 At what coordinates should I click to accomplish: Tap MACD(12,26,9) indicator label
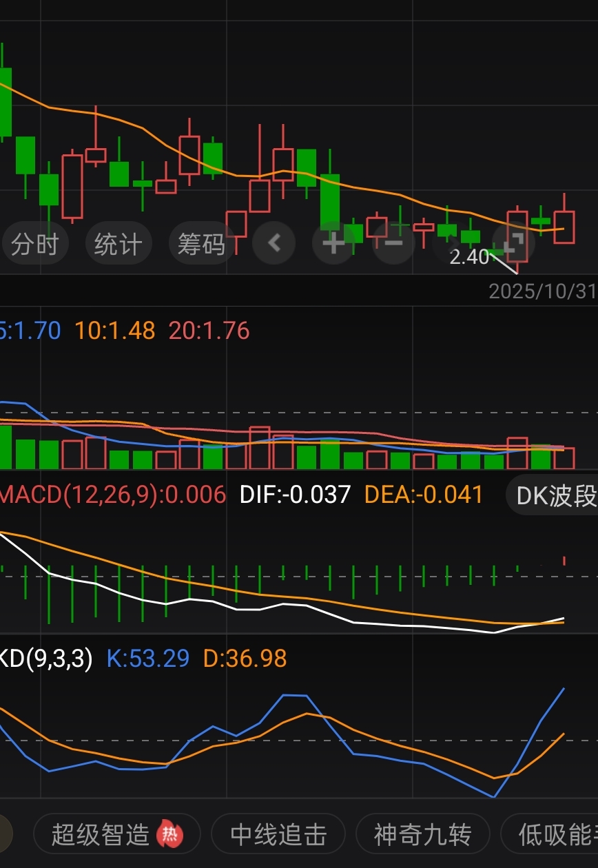113,495
